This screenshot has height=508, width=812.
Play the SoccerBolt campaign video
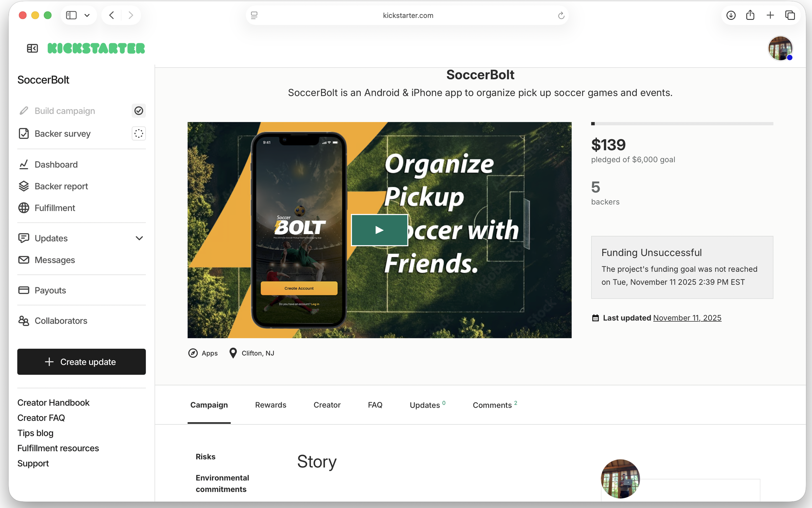pyautogui.click(x=379, y=230)
